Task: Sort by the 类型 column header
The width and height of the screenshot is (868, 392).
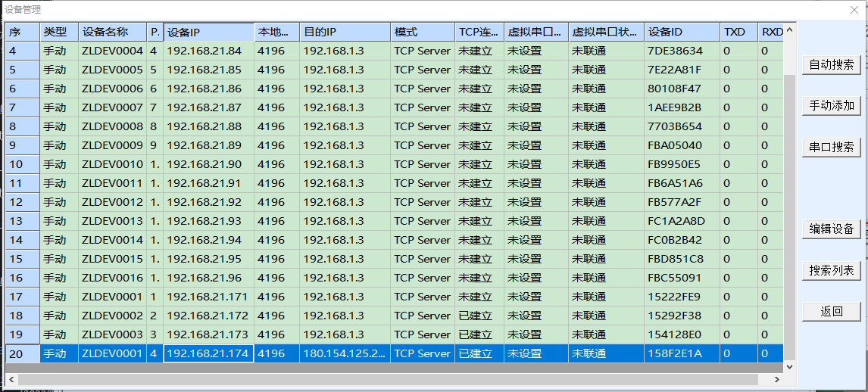Action: click(x=59, y=32)
